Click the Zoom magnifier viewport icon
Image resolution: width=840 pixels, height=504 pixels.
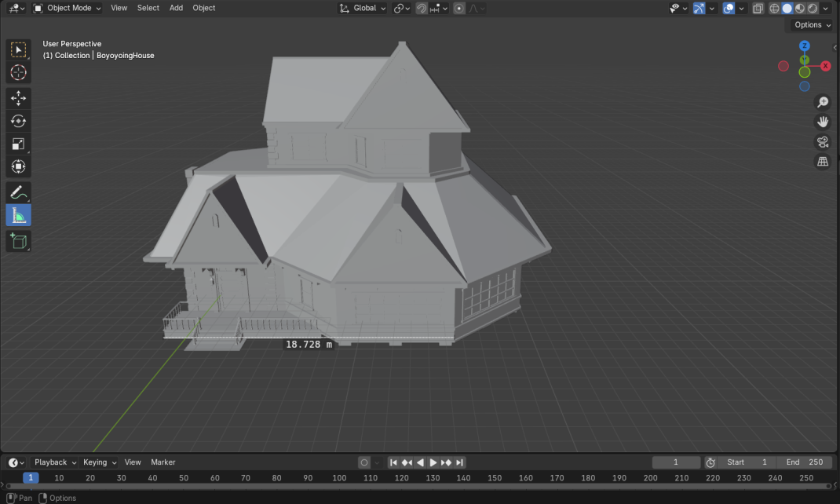point(823,102)
